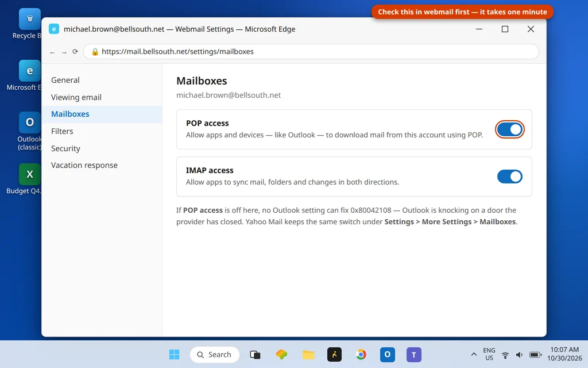
Task: Turn off the POP access toggle
Action: pos(510,129)
